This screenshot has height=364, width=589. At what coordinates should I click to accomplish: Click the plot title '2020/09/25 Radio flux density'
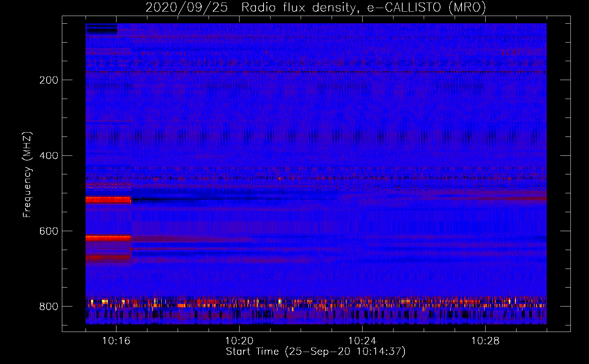click(316, 7)
